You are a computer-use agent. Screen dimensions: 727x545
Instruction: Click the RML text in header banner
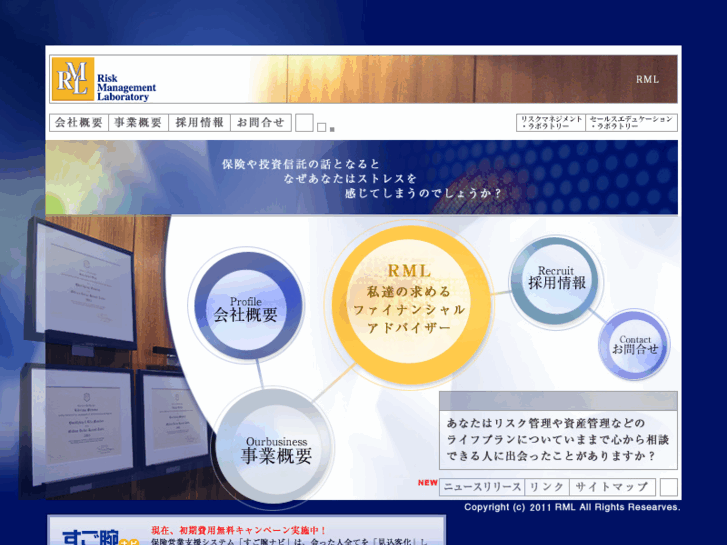647,79
